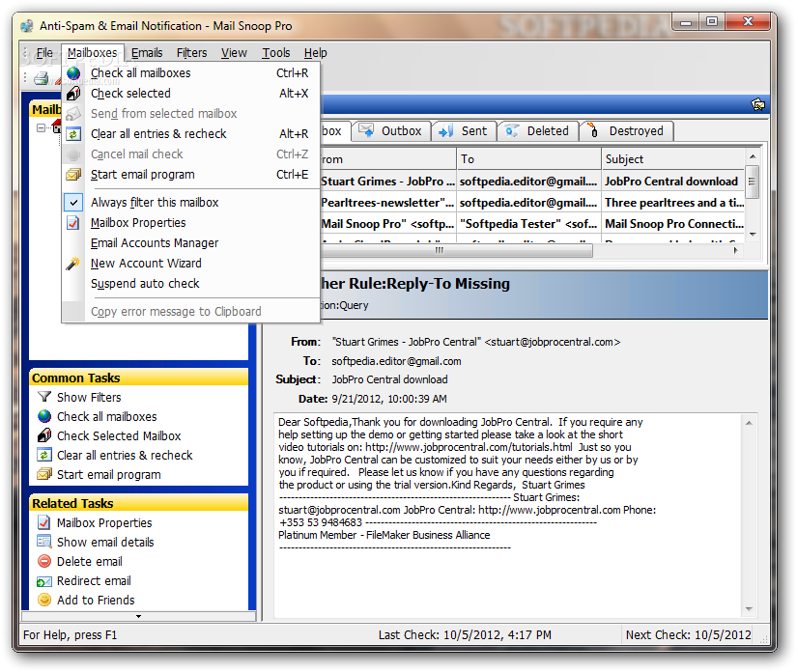
Task: Toggle Always filter this mailbox checkmark
Action: pos(73,202)
